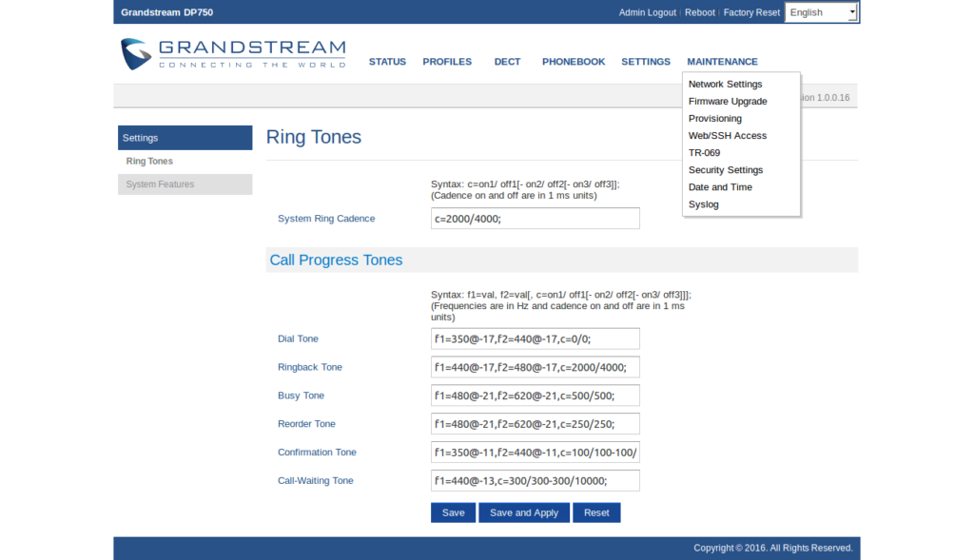Open the PROFILES menu
This screenshot has height=560, width=974.
coord(447,62)
